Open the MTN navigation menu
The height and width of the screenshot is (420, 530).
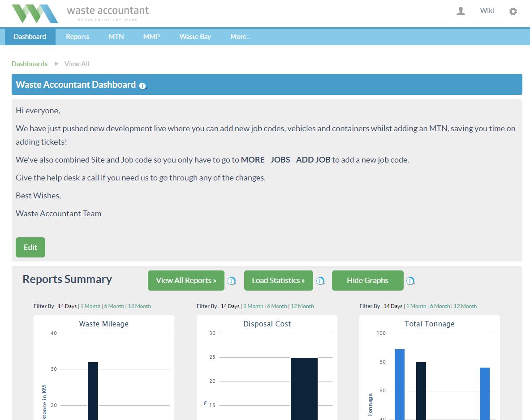pyautogui.click(x=116, y=37)
